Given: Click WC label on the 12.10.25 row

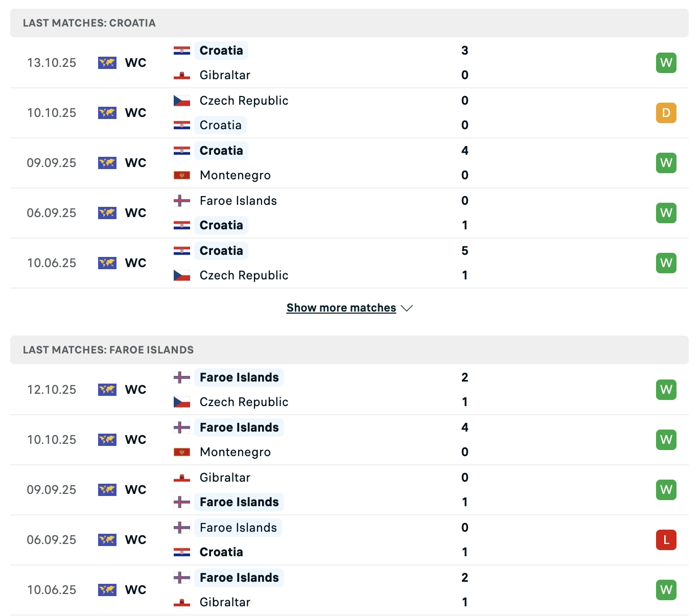Looking at the screenshot, I should click(135, 390).
